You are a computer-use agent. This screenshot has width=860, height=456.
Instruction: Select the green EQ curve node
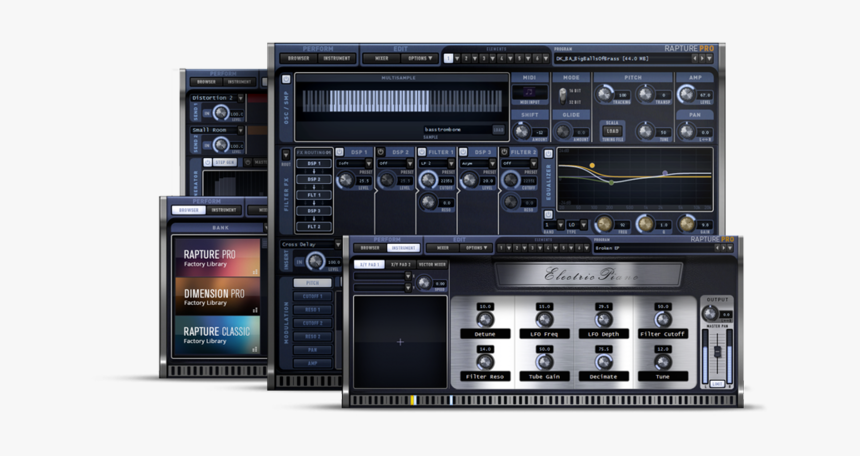tap(612, 183)
